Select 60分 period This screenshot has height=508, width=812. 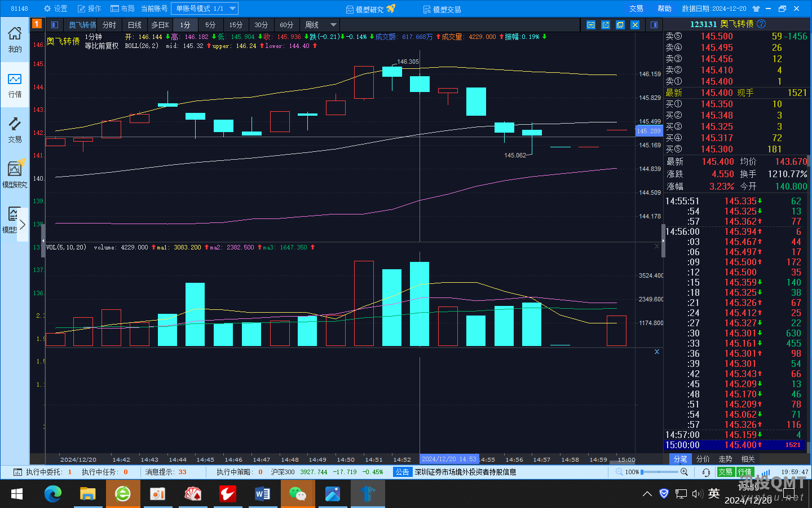pos(286,25)
